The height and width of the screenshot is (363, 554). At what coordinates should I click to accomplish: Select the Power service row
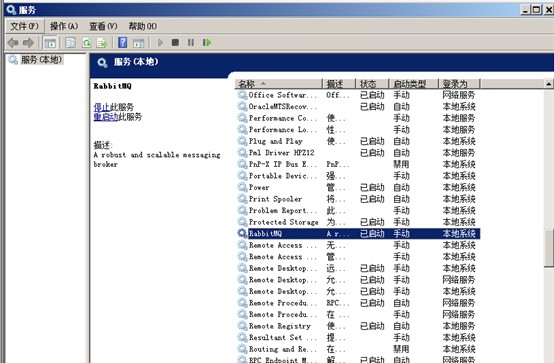358,187
